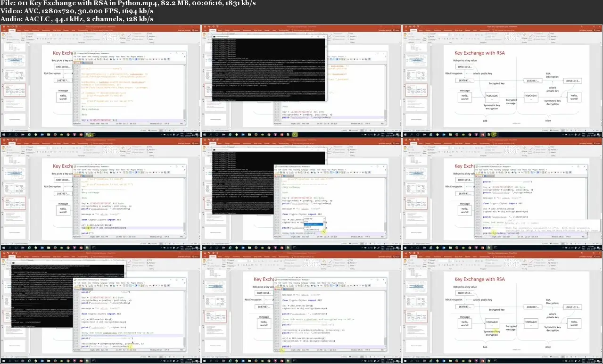Click the Tell me search box in top-right frame
603x364 pixels.
[x=504, y=30]
